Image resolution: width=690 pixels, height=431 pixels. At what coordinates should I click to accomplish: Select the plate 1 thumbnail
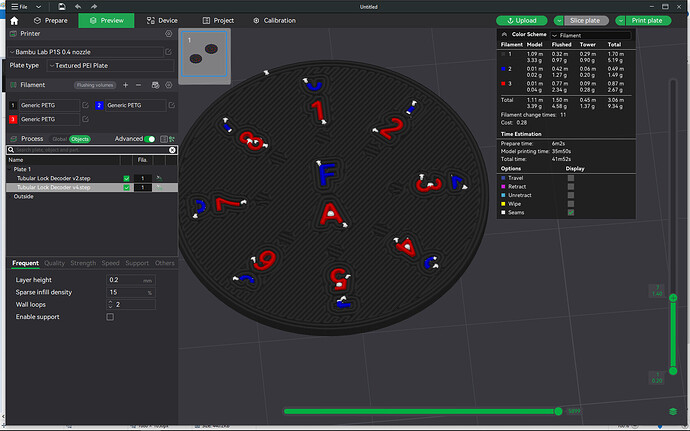(204, 54)
